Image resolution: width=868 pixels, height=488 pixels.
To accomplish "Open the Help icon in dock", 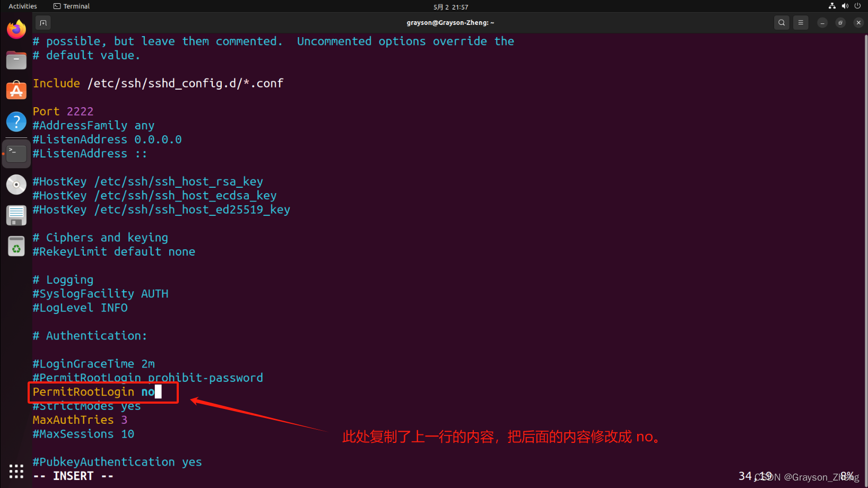I will [16, 122].
